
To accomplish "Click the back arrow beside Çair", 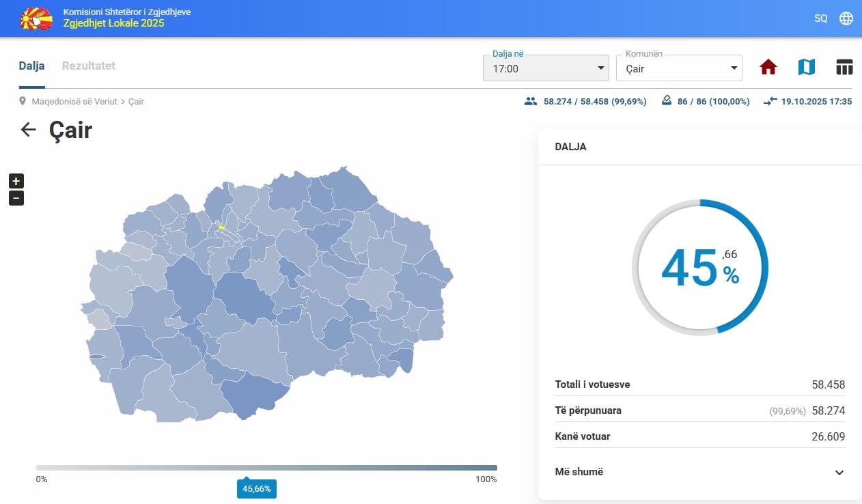I will [x=28, y=130].
